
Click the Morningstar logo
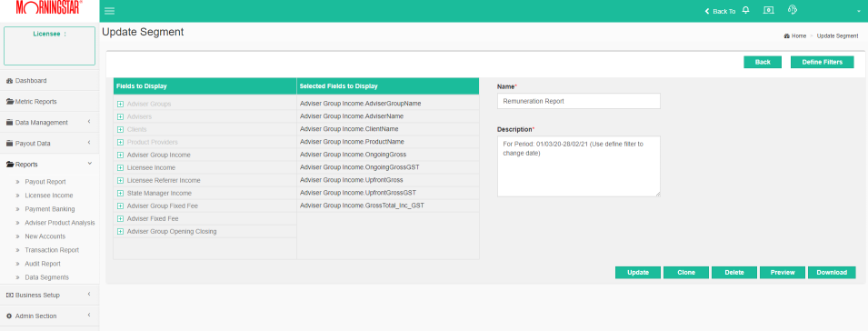(x=50, y=8)
